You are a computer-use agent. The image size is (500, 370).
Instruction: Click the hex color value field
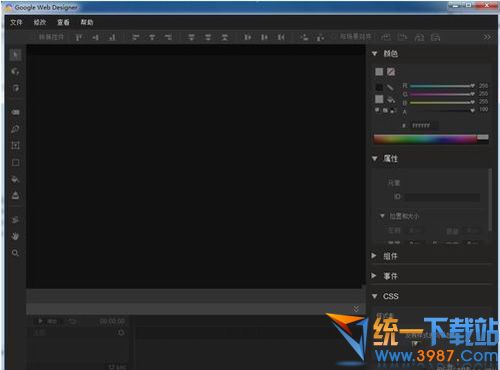pyautogui.click(x=424, y=125)
